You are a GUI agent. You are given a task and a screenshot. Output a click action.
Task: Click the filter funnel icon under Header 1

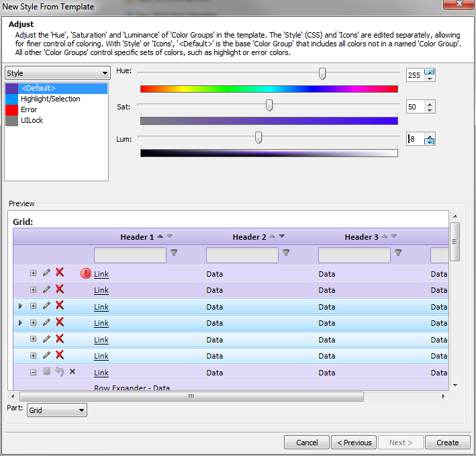[174, 253]
